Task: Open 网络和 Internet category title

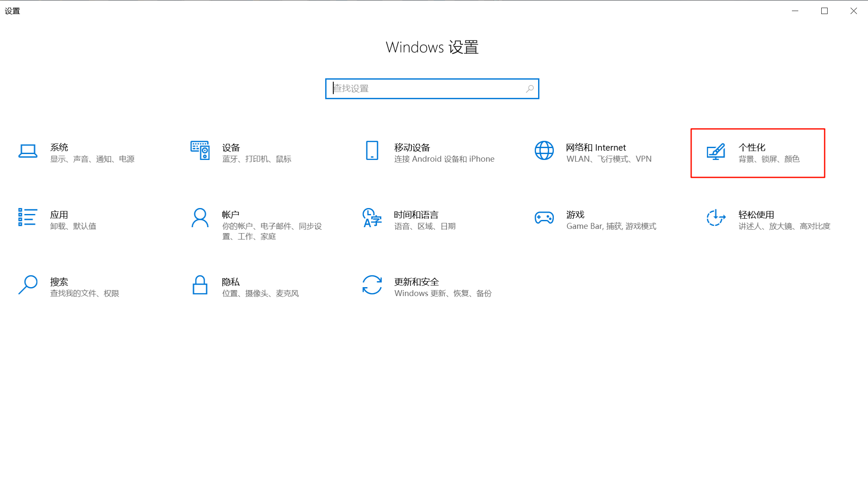Action: [596, 147]
